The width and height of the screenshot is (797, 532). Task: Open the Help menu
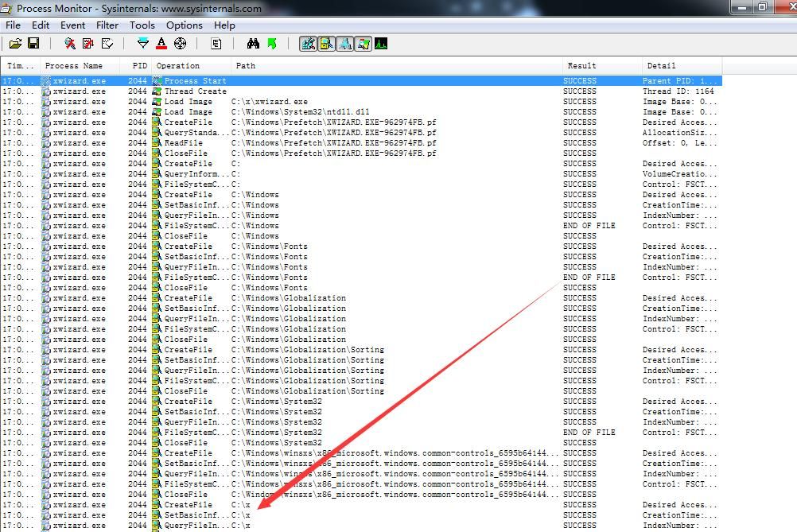(224, 25)
